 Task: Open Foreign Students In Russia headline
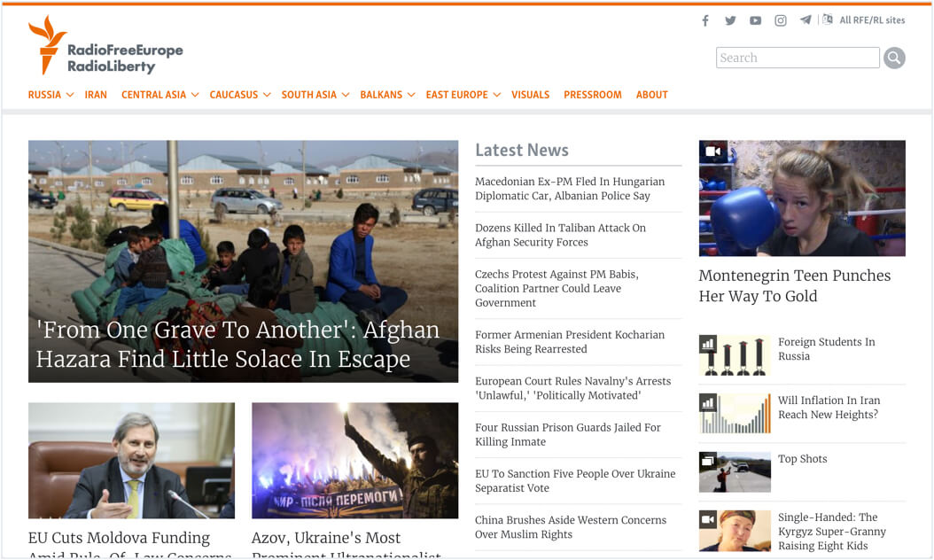click(x=826, y=349)
